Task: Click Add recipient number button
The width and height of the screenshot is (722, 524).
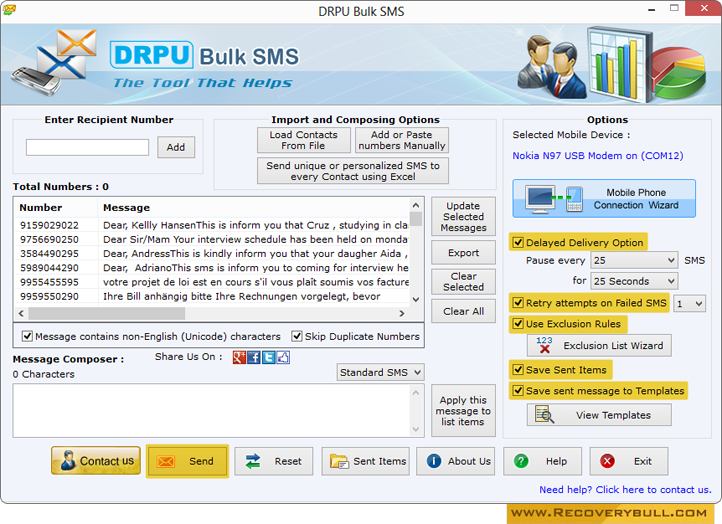Action: coord(176,147)
